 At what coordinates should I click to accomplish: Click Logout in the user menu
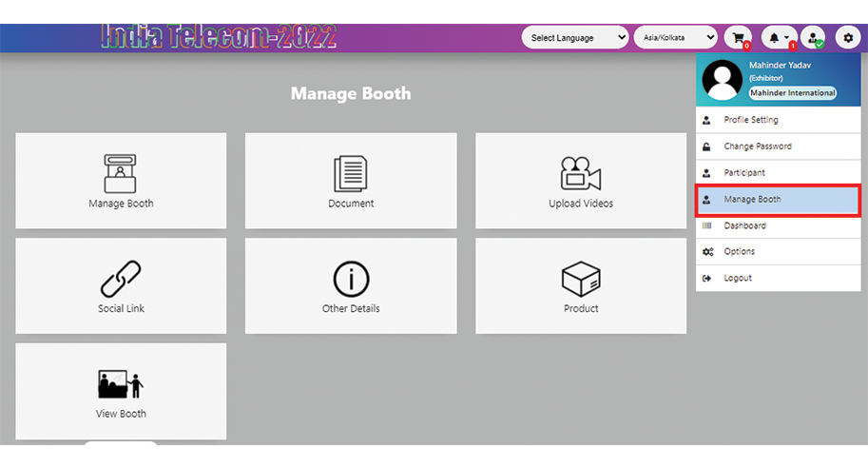(x=737, y=278)
